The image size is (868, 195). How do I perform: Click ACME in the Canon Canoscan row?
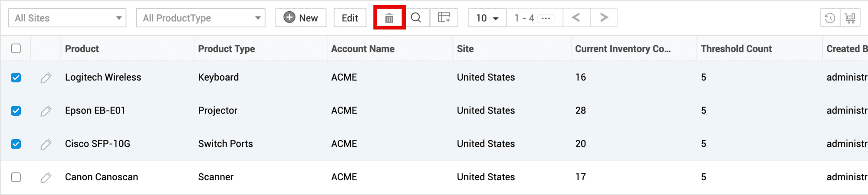pyautogui.click(x=344, y=177)
